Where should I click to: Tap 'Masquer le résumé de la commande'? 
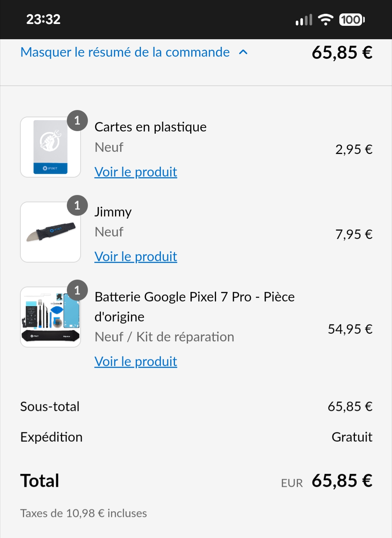click(125, 52)
